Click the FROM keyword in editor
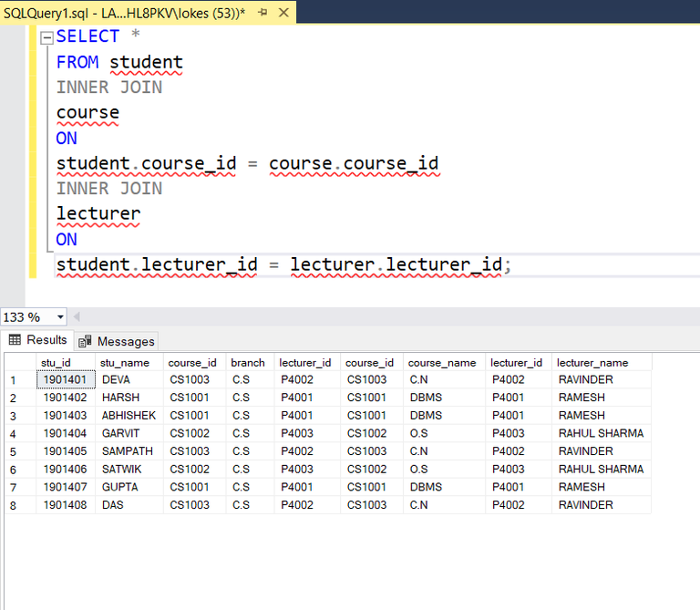The width and height of the screenshot is (700, 610). click(x=77, y=62)
